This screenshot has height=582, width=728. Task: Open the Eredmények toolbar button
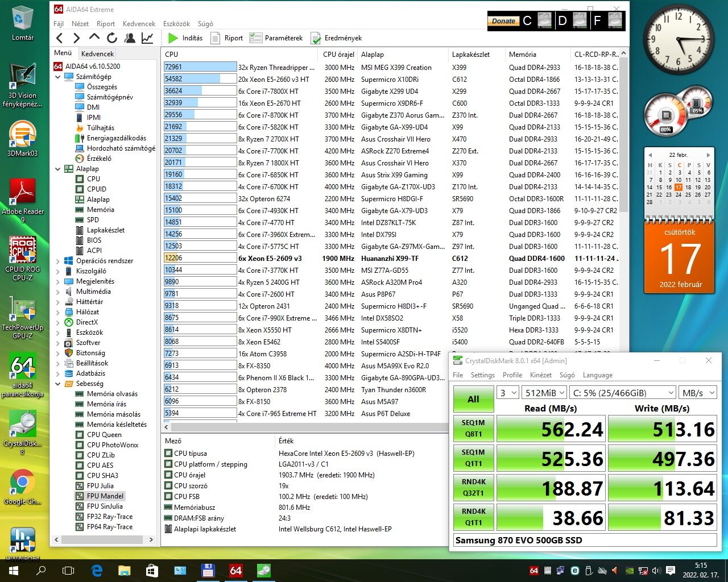[336, 38]
